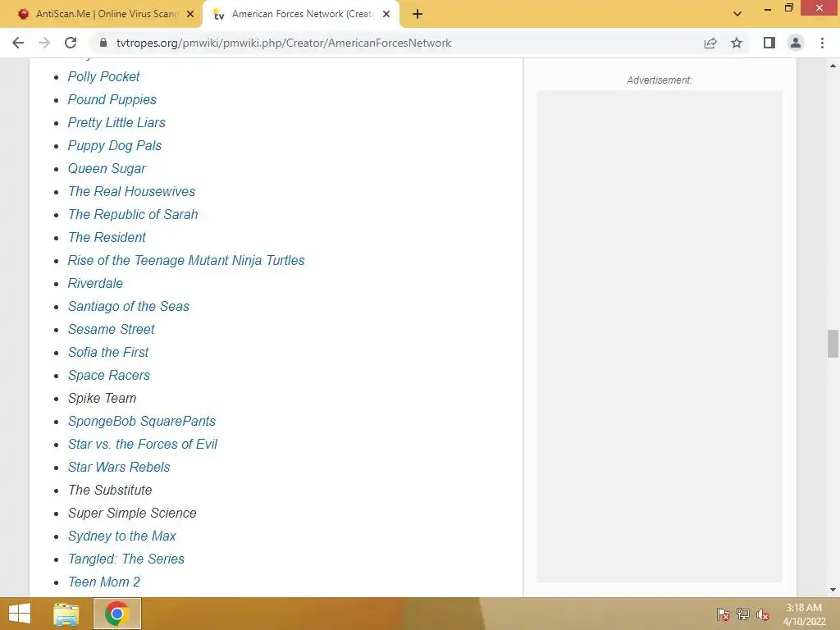Click the address bar URL
Image resolution: width=840 pixels, height=630 pixels.
[284, 43]
